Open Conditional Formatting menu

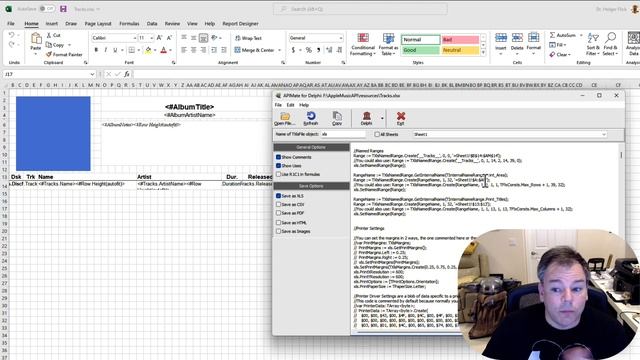point(362,44)
